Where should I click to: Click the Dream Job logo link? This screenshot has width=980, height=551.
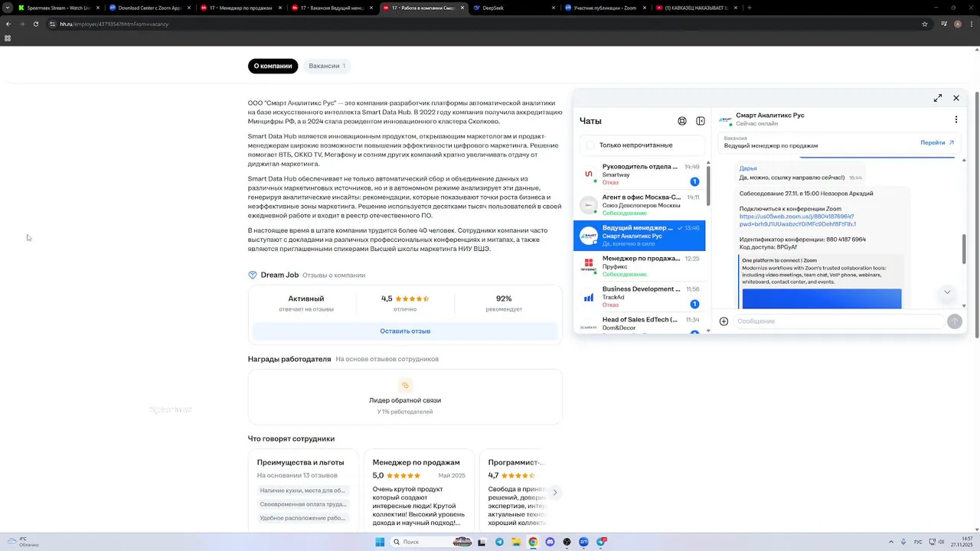pyautogui.click(x=274, y=275)
